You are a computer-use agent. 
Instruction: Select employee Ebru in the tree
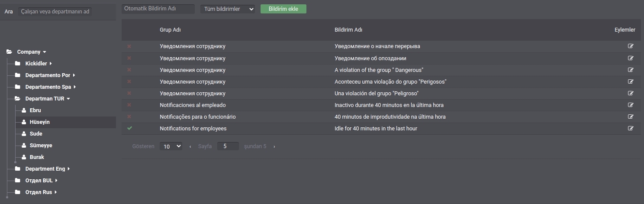point(35,110)
